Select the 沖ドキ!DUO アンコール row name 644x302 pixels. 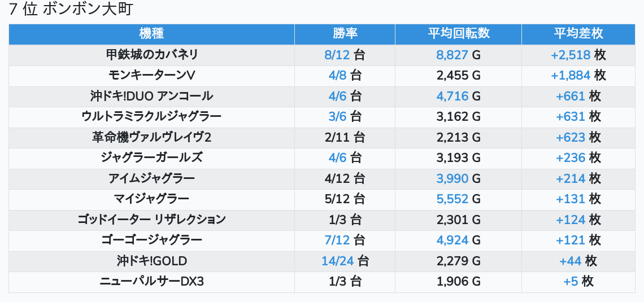click(151, 96)
